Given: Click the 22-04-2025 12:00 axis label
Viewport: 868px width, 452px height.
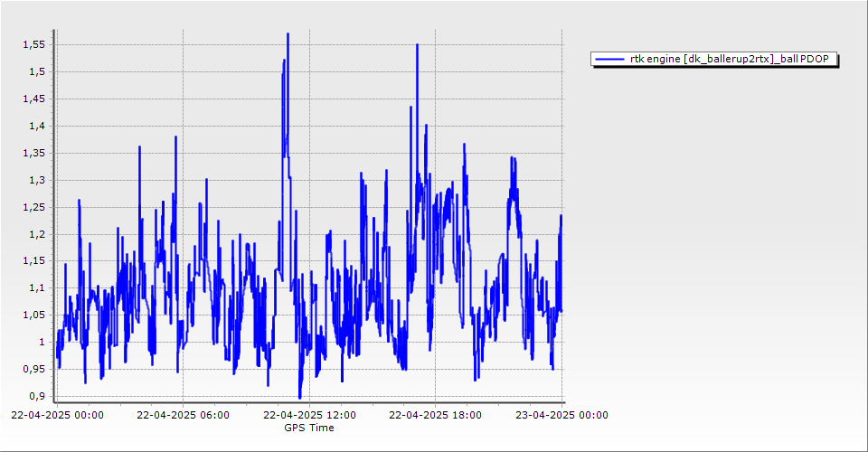Looking at the screenshot, I should pos(309,415).
